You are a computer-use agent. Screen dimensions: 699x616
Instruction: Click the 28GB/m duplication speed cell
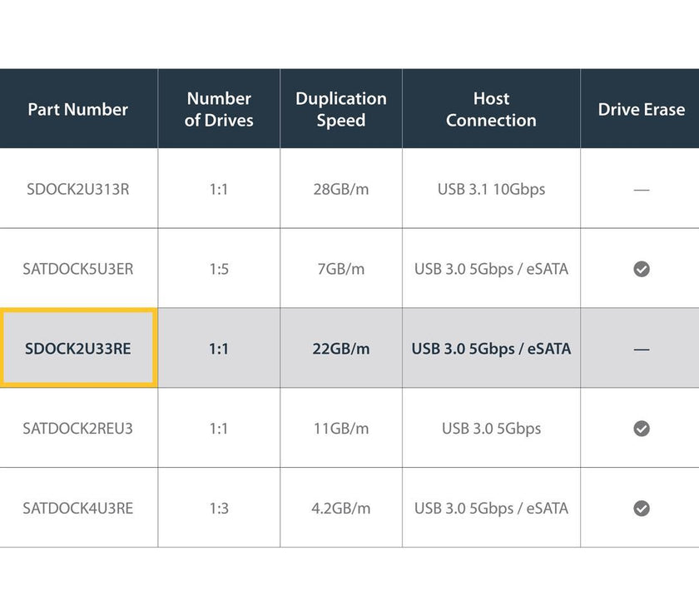pyautogui.click(x=341, y=189)
